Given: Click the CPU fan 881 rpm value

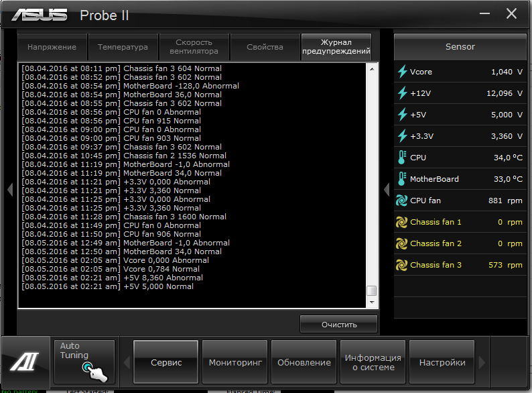Looking at the screenshot, I should (505, 201).
